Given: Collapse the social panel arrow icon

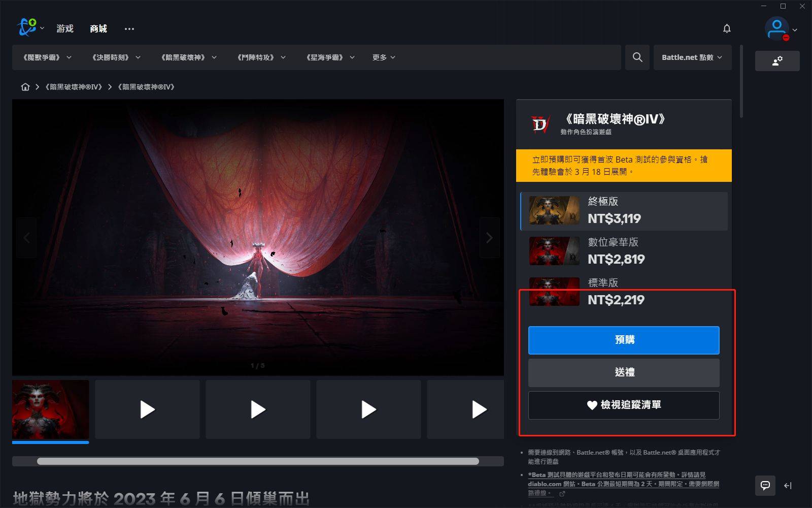Looking at the screenshot, I should (x=788, y=486).
